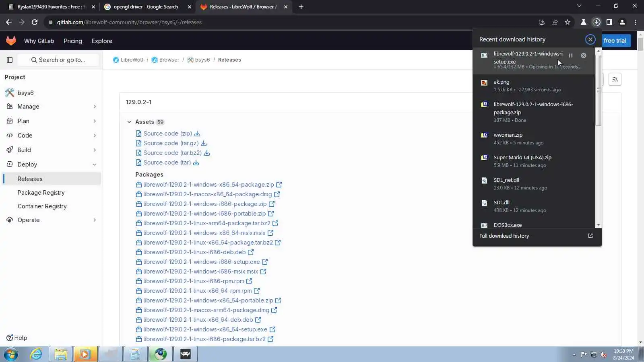Image resolution: width=644 pixels, height=362 pixels.
Task: Toggle the Chrome side panel icon
Action: 609,22
